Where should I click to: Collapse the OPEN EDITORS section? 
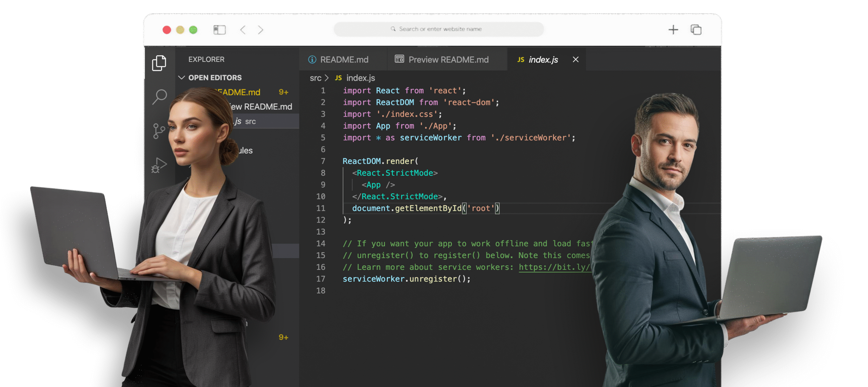tap(182, 78)
